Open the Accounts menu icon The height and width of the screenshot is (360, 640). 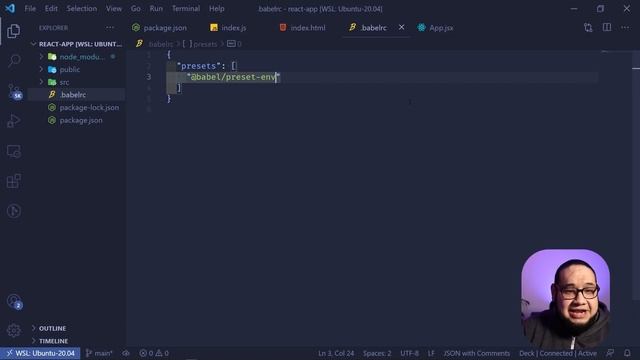point(14,302)
